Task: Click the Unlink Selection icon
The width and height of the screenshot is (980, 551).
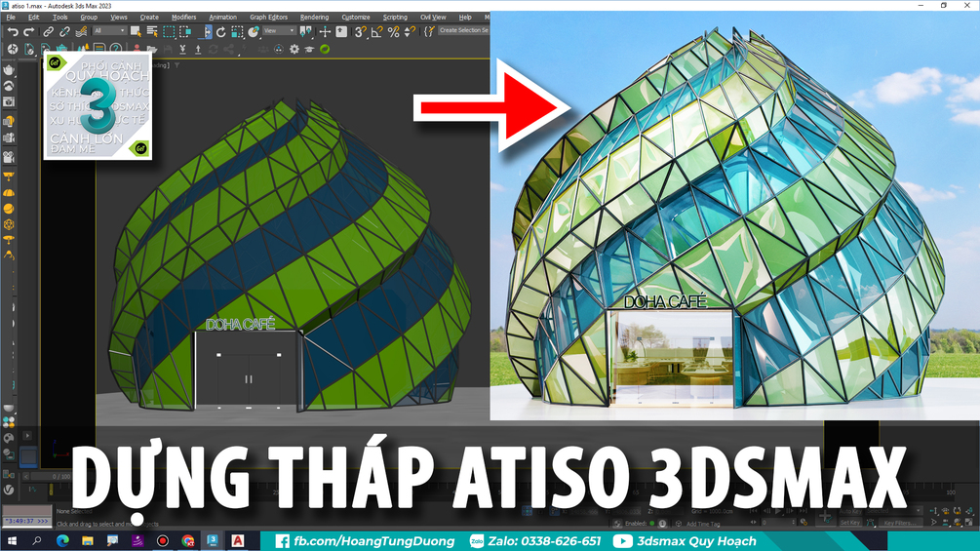Action: coord(64,31)
